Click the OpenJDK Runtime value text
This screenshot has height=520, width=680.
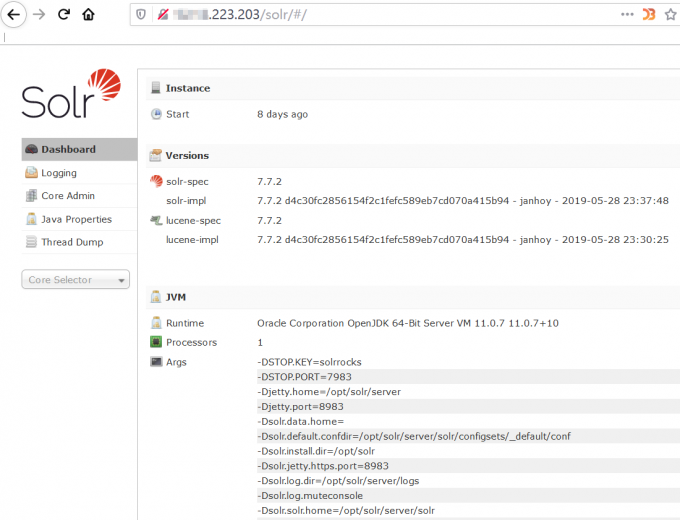(408, 323)
